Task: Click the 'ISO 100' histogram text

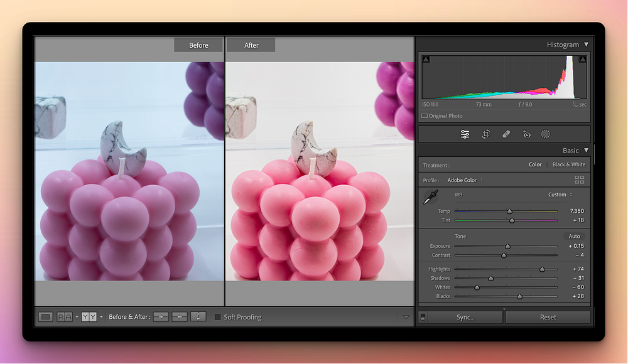Action: pos(430,105)
